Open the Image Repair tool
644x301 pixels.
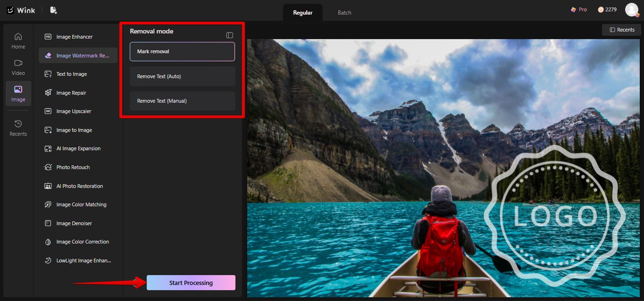click(78, 93)
